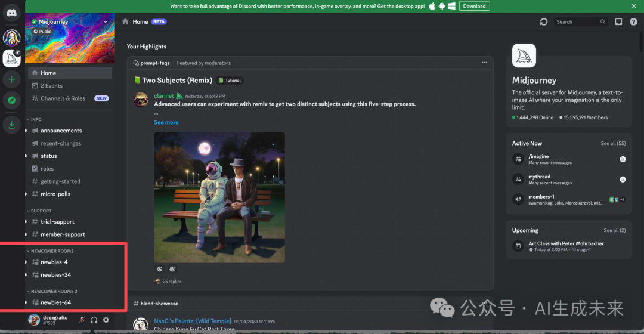Click the wizard avatar server icon
The width and height of the screenshot is (644, 334).
click(x=11, y=38)
